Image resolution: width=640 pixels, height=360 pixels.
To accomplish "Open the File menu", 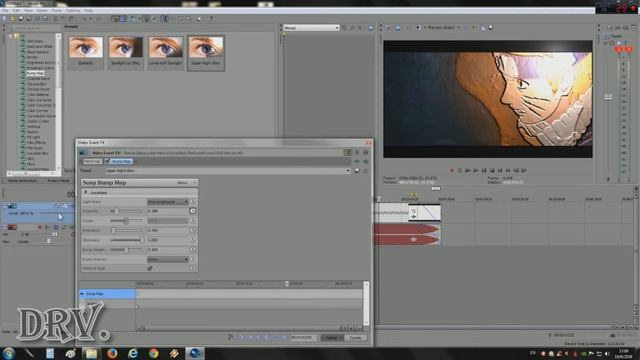I will click(5, 10).
